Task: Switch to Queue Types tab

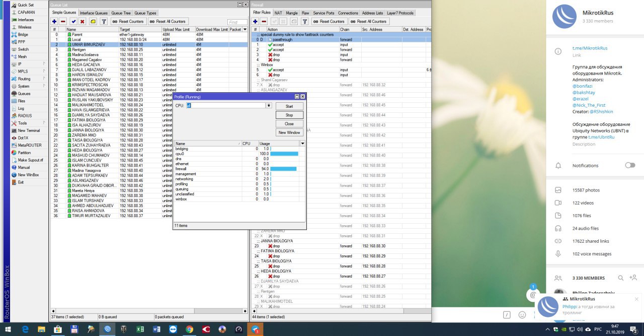Action: [146, 13]
